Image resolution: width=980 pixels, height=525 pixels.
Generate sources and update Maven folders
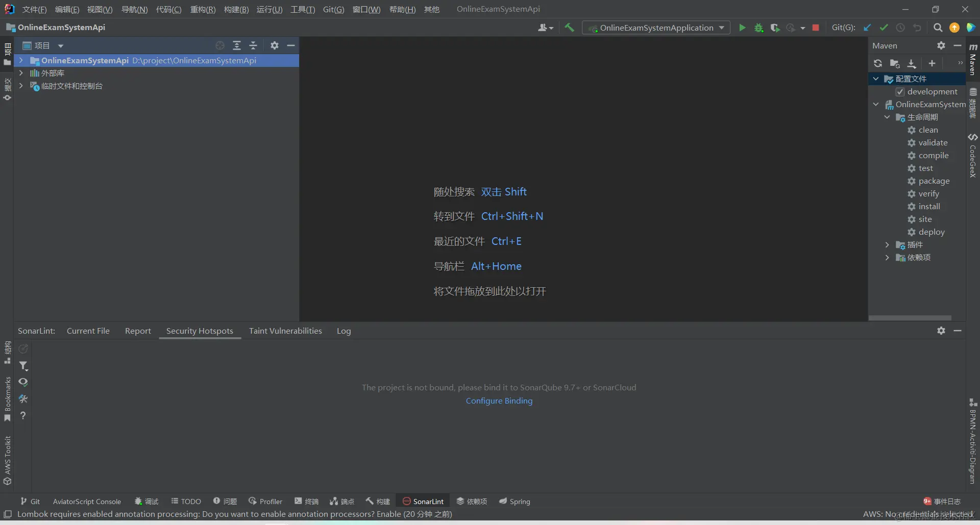tap(895, 63)
